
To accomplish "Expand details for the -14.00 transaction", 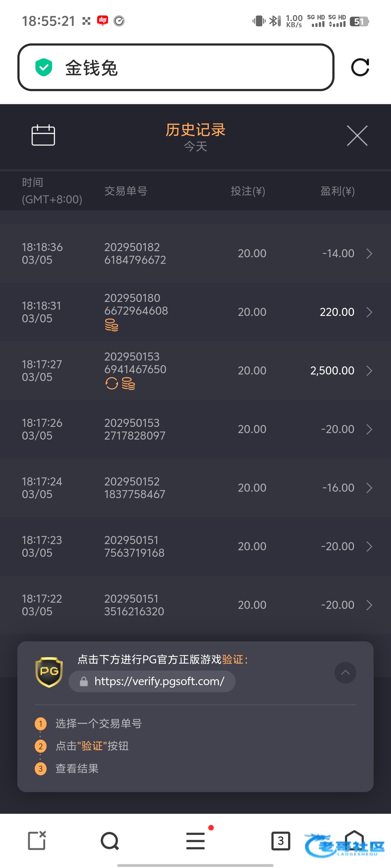I will (x=369, y=253).
